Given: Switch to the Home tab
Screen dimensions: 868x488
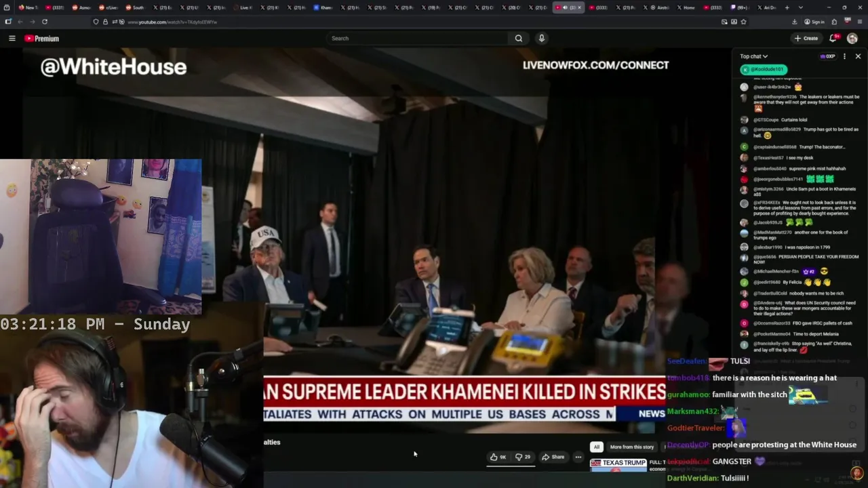Looking at the screenshot, I should point(688,7).
